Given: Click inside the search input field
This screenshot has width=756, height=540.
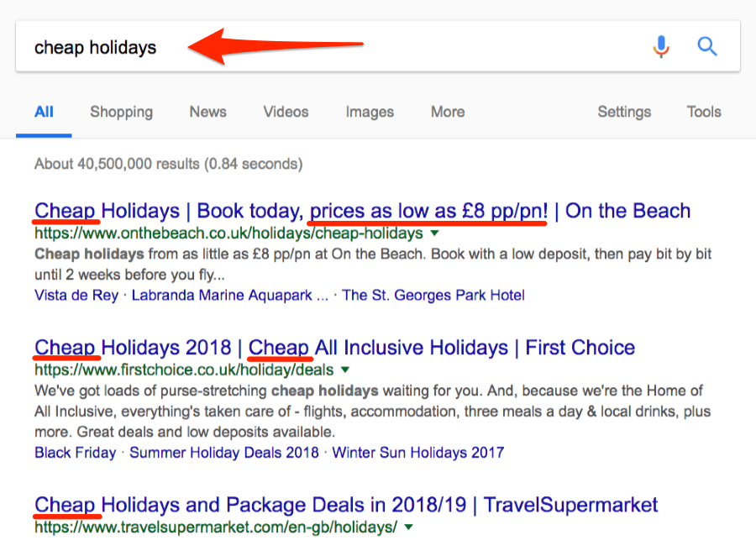Looking at the screenshot, I should (x=252, y=47).
